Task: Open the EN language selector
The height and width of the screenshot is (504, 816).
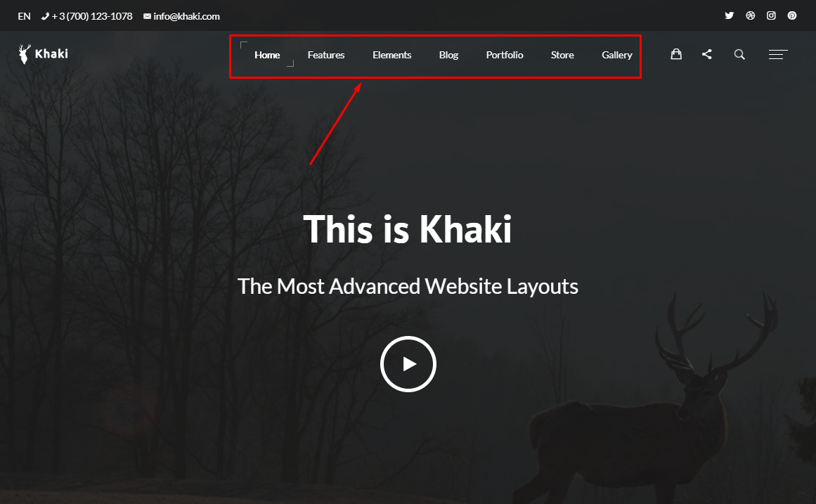Action: [24, 16]
